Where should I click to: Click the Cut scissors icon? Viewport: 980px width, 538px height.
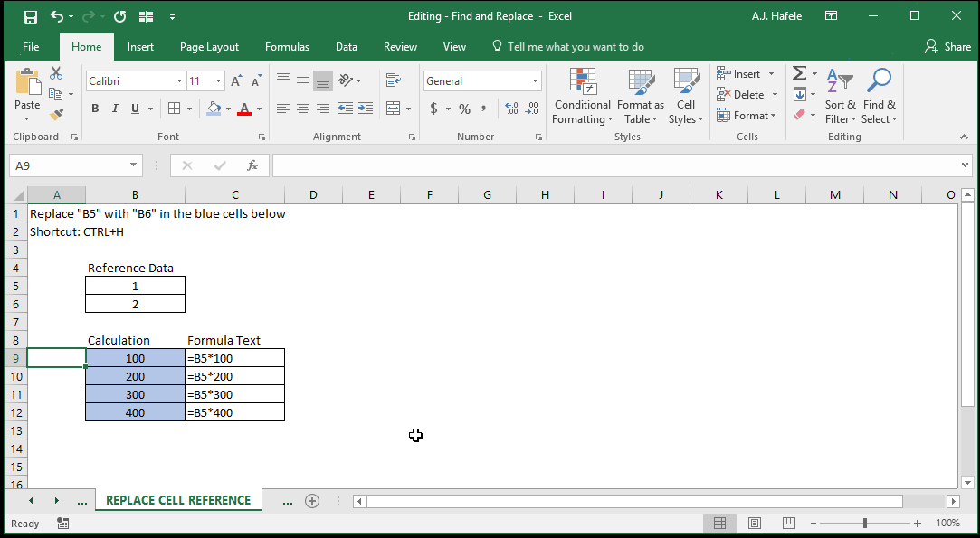coord(56,73)
